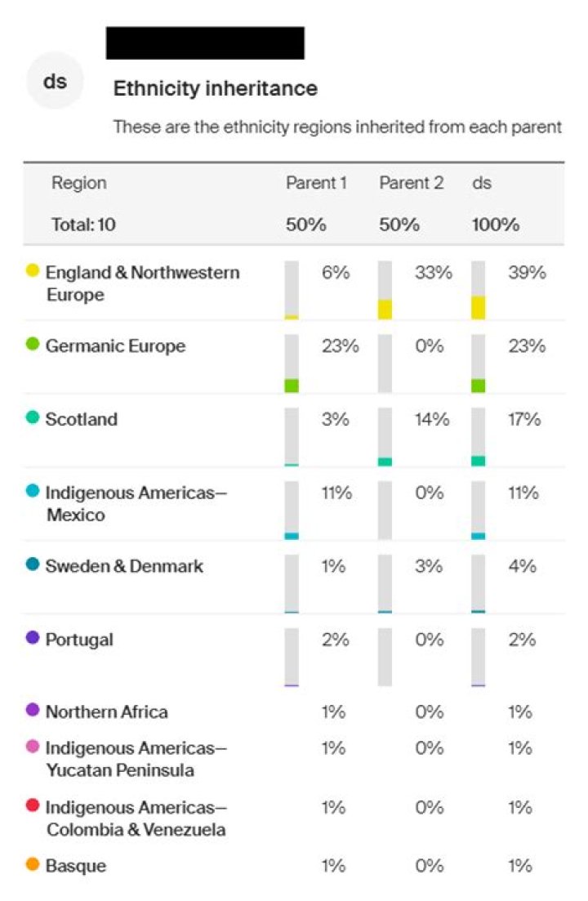Select the Region column header
Screen dimensions: 588x901
(x=79, y=183)
